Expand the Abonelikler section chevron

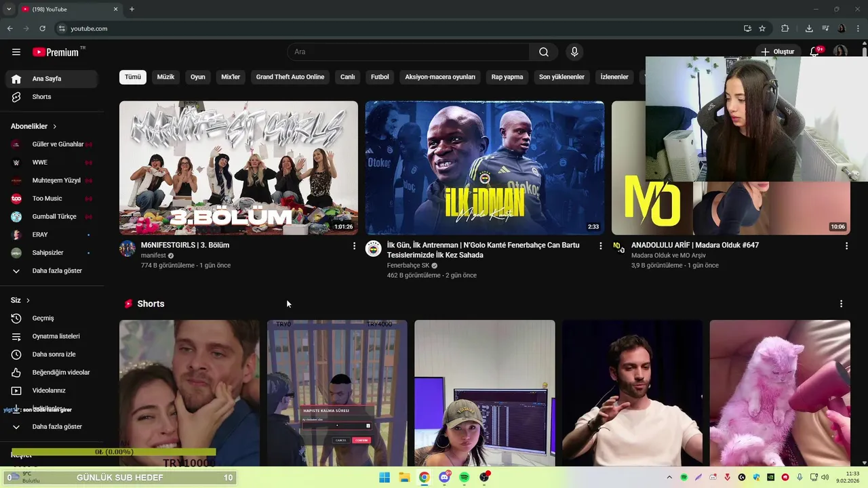coord(54,127)
